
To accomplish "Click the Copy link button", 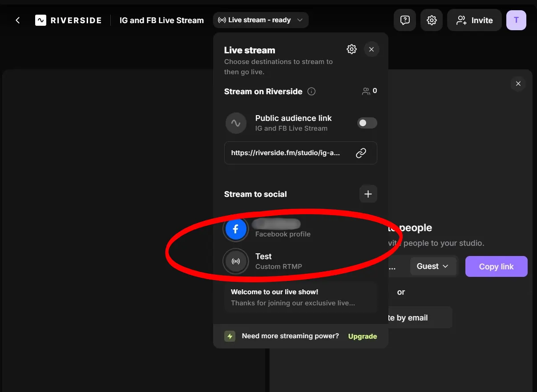I will tap(497, 267).
